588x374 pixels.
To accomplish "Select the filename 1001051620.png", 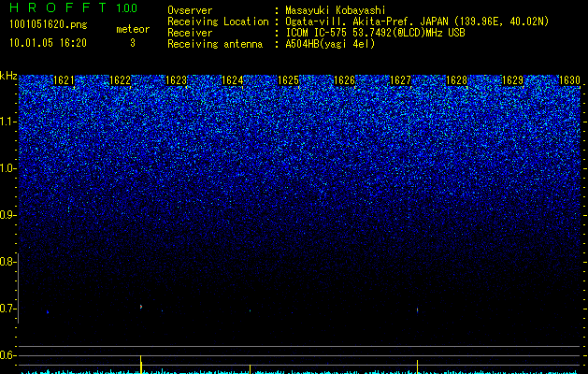I will tap(49, 24).
